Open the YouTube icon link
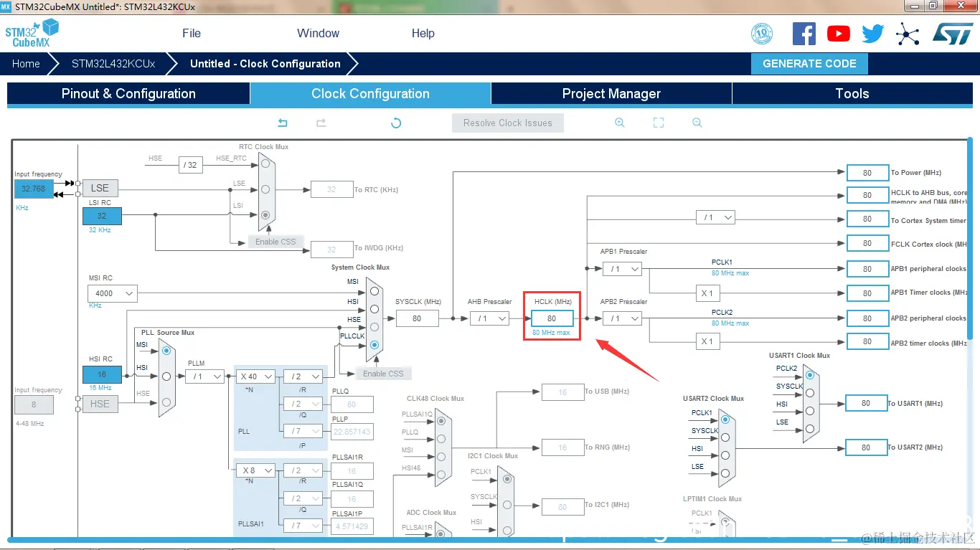This screenshot has width=980, height=550. pyautogui.click(x=838, y=34)
